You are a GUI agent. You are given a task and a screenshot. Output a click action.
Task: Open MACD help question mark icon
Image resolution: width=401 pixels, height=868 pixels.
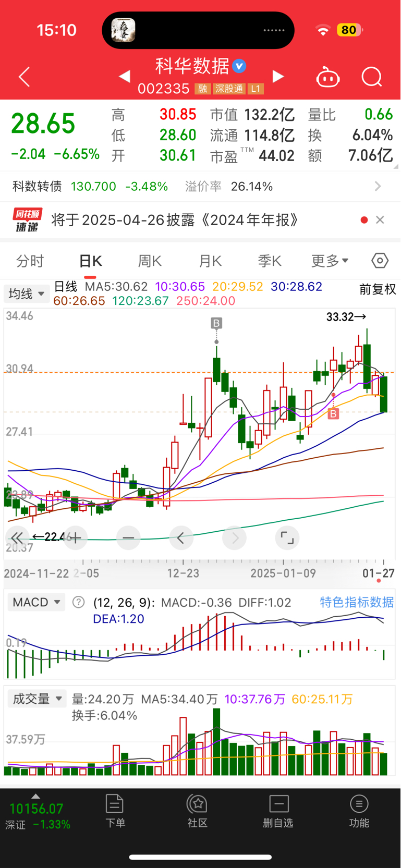click(78, 603)
